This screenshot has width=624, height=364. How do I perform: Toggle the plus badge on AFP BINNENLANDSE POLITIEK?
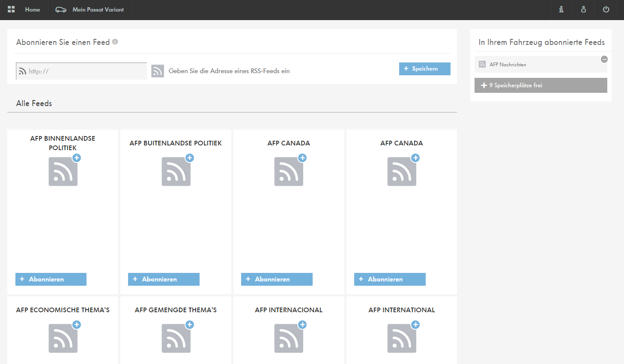[x=77, y=158]
